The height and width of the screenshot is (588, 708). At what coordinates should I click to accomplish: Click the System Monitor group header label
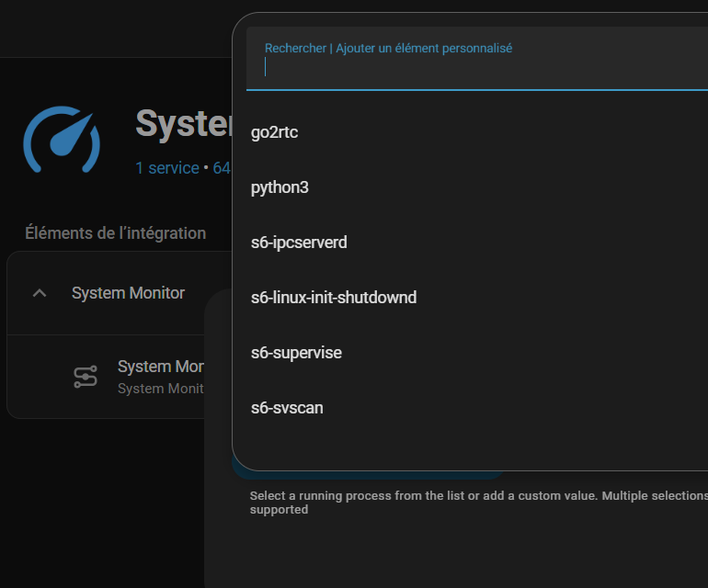click(128, 293)
